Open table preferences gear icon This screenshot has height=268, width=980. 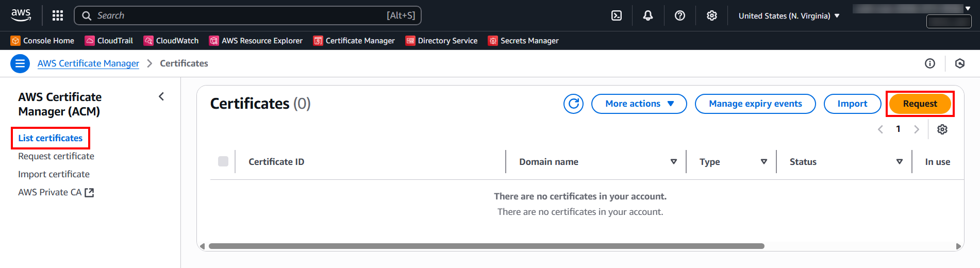[x=942, y=129]
